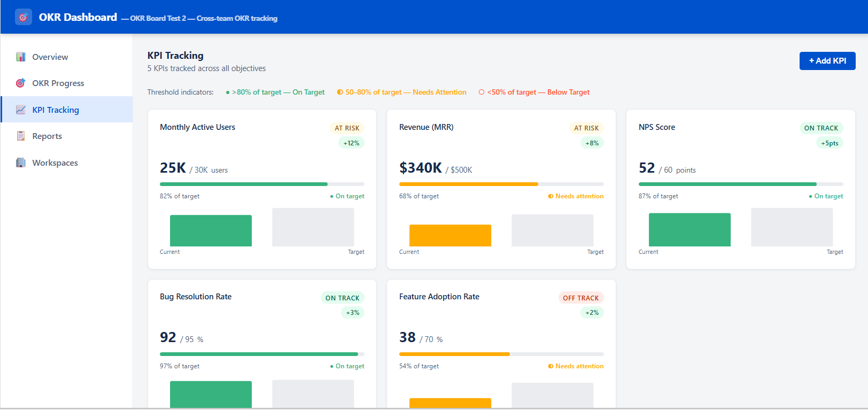Click the green Current bar in NPS Score chart

pyautogui.click(x=689, y=230)
